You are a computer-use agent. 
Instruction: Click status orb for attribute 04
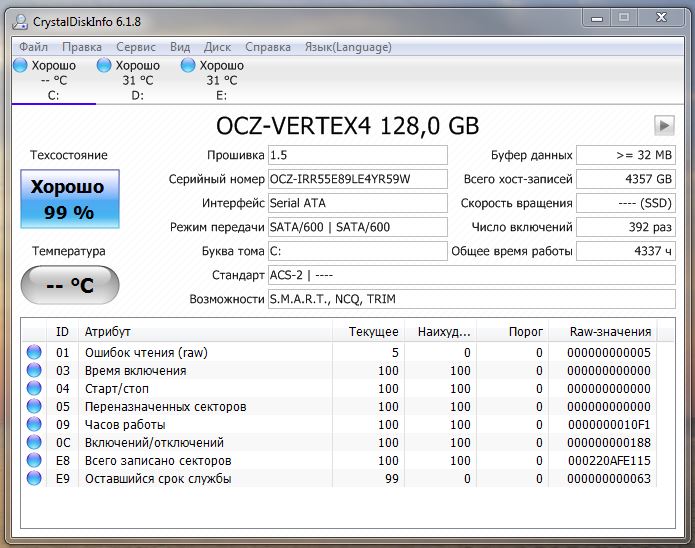pyautogui.click(x=34, y=388)
